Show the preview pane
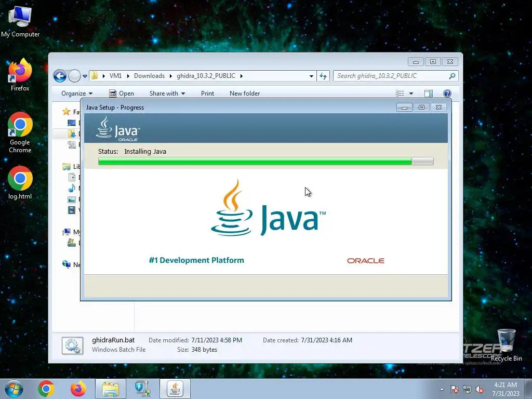Screen dimensions: 532x399 (x=429, y=94)
